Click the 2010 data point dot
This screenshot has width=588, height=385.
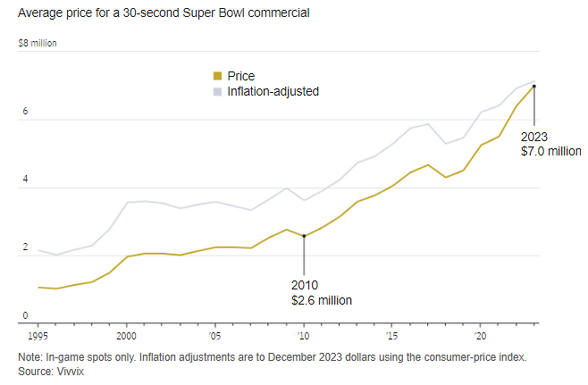click(304, 236)
